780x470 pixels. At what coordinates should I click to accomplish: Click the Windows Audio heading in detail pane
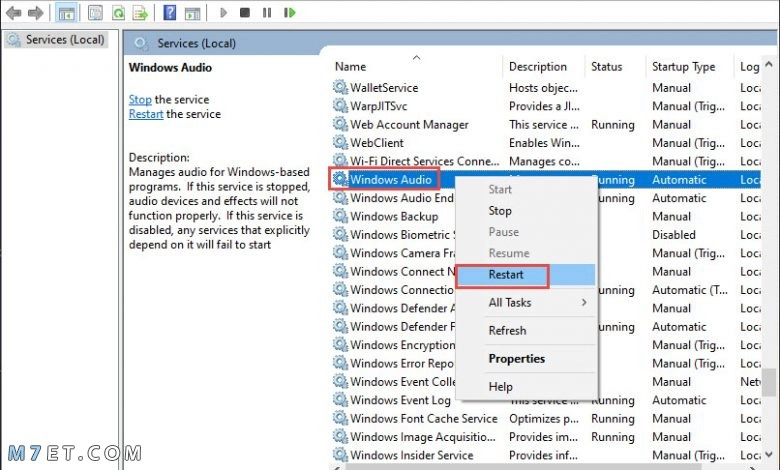[170, 68]
